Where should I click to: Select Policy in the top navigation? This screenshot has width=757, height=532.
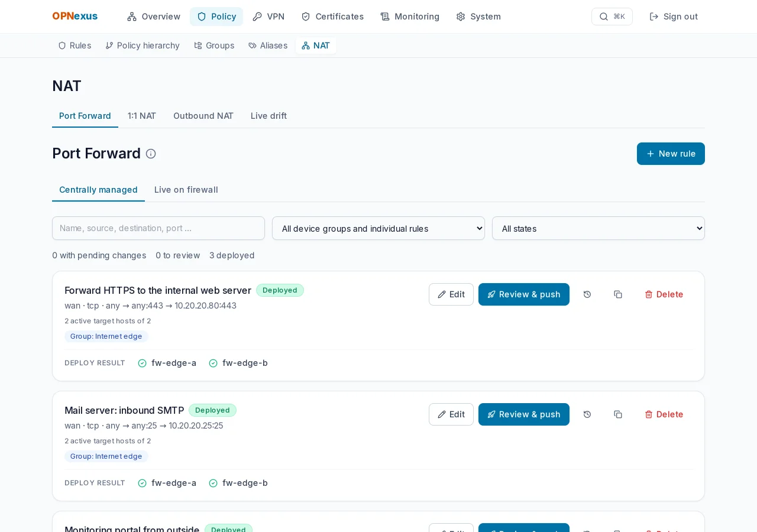coord(216,17)
